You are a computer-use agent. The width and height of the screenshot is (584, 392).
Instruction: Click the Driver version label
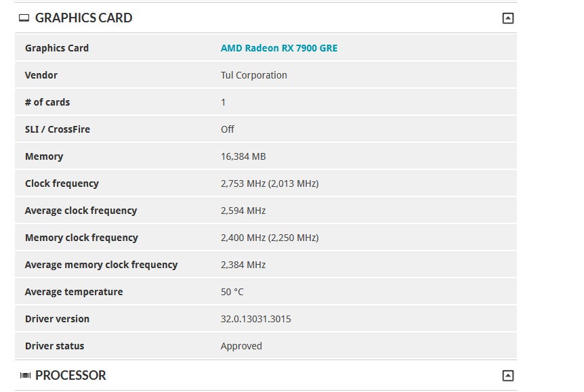pyautogui.click(x=57, y=319)
